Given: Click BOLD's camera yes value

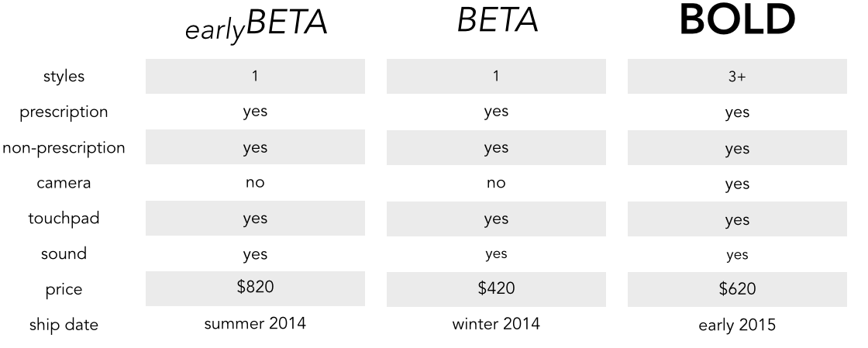Looking at the screenshot, I should [737, 184].
